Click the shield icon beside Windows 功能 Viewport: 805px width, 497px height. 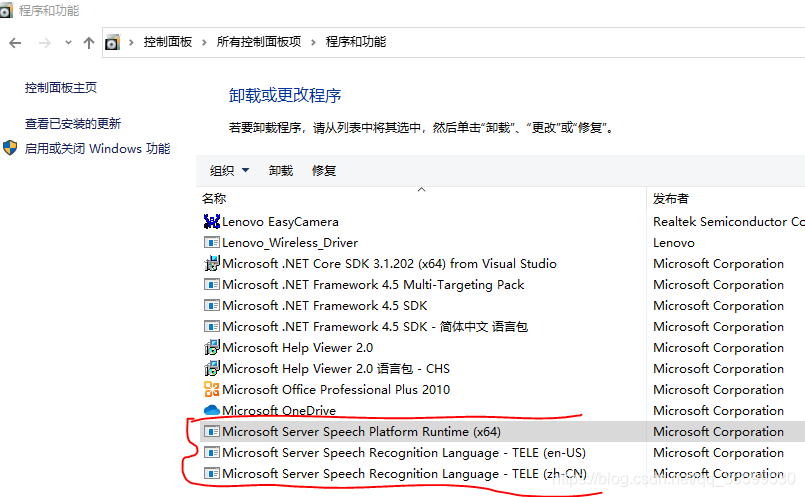coord(10,148)
